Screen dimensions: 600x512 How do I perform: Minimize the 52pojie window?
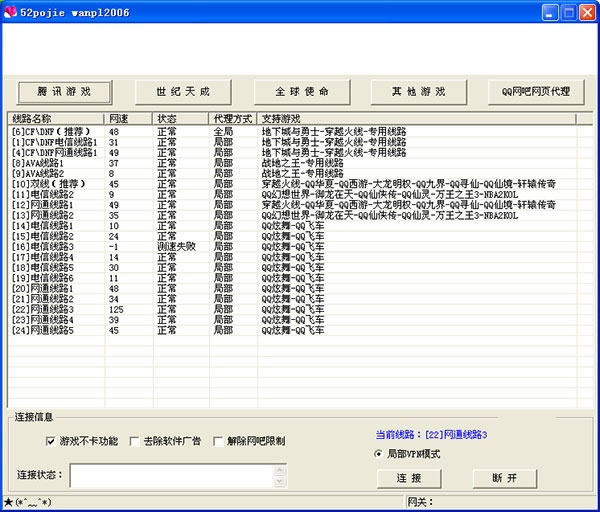coord(550,13)
